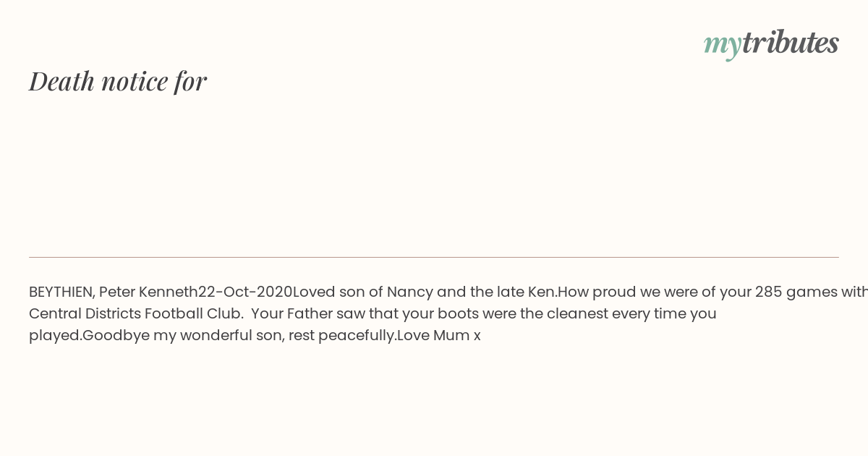Image resolution: width=868 pixels, height=456 pixels.
Task: Click the "Love Mum x" sign-off
Action: coord(439,336)
